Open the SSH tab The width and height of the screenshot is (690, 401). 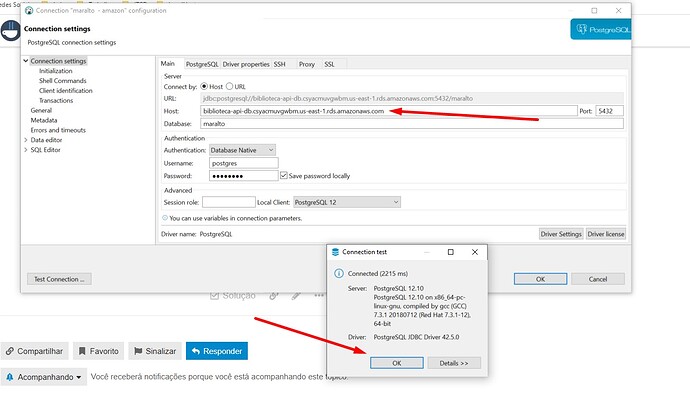point(279,64)
